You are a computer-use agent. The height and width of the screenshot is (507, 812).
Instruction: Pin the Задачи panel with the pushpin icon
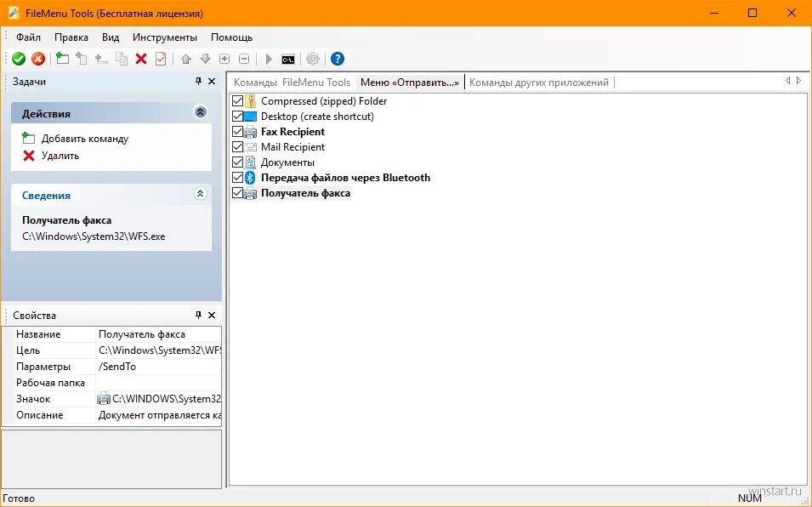pos(198,82)
